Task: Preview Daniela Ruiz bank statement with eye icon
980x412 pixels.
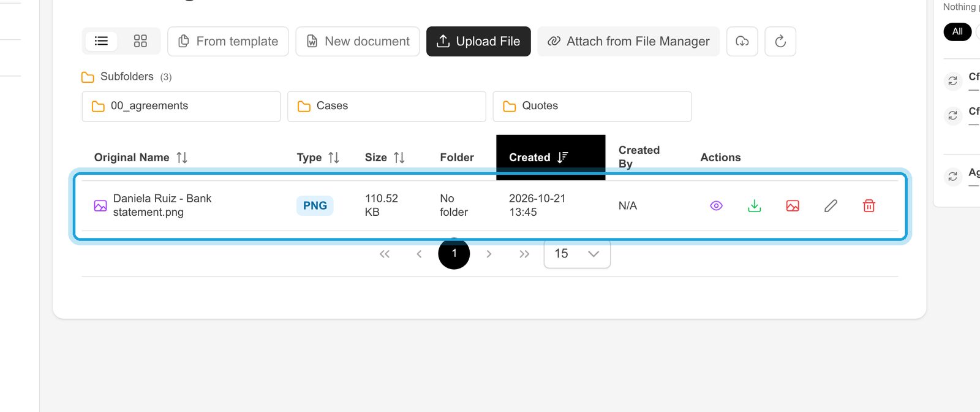Action: click(716, 206)
